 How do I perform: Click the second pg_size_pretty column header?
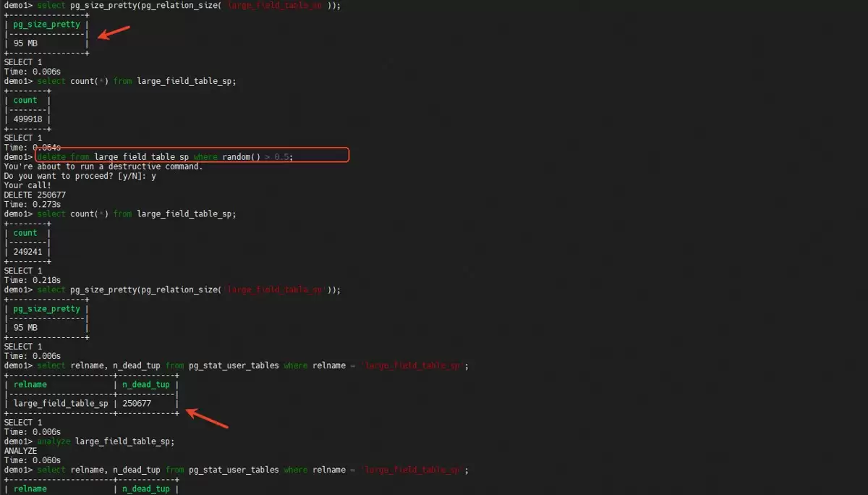[47, 309]
